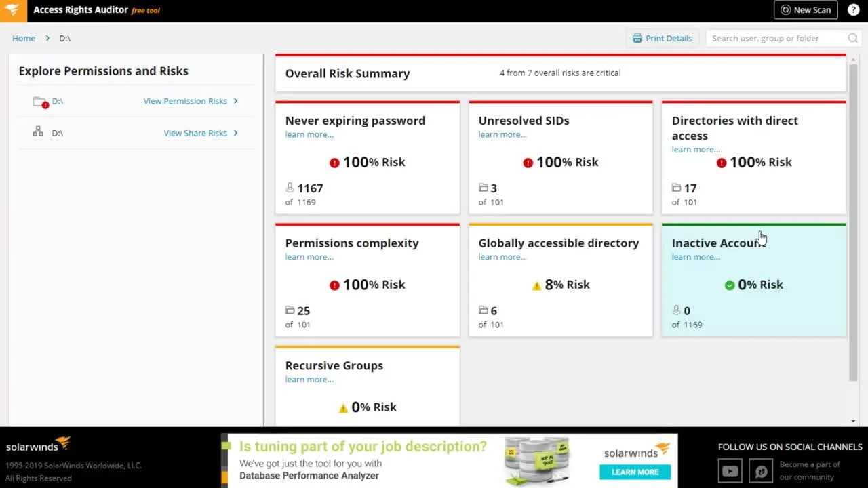Open help via the question mark icon
The height and width of the screenshot is (488, 868).
[853, 10]
